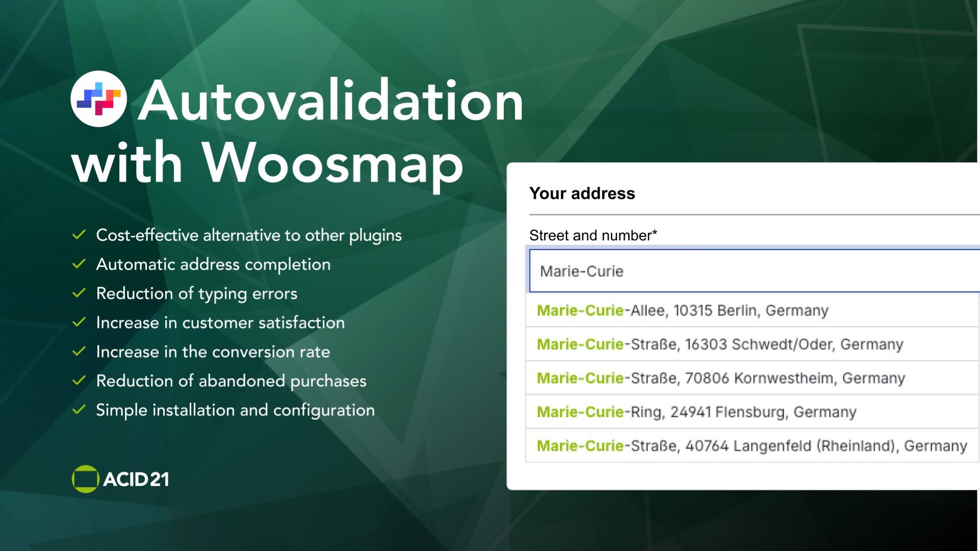
Task: Click 'Simple installation and configuration' text
Action: click(235, 410)
